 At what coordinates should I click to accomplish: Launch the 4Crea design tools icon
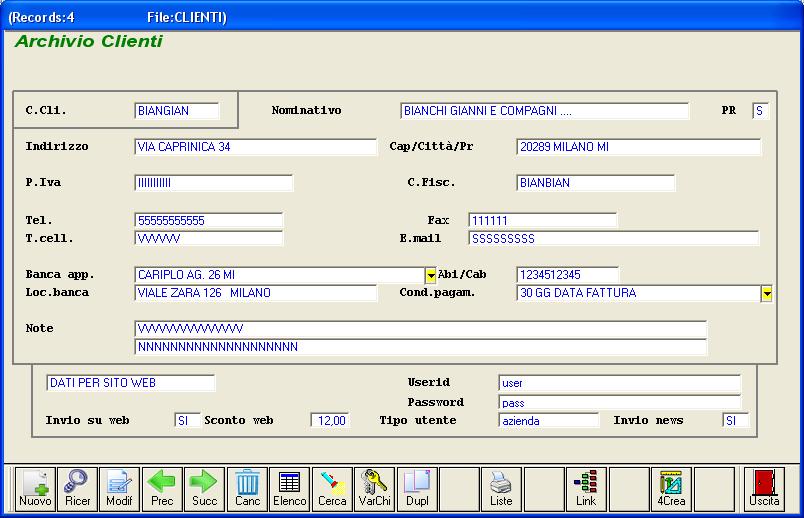pos(671,489)
